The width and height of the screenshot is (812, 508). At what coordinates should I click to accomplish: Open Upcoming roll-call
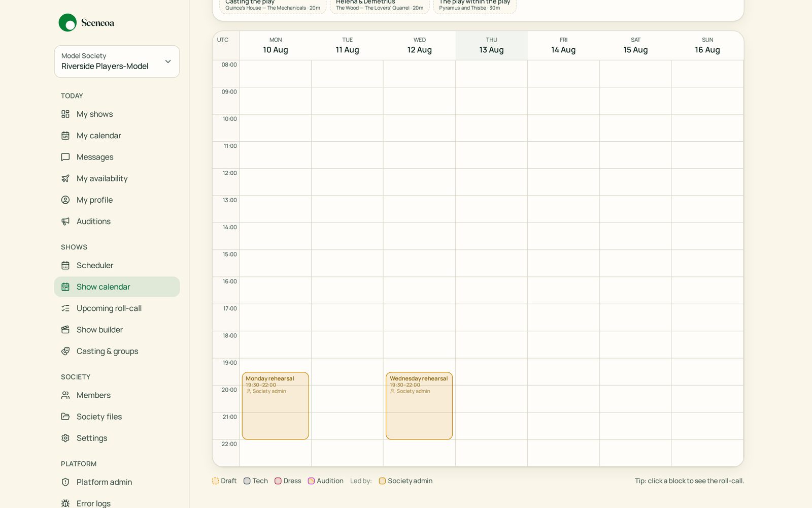coord(117,308)
